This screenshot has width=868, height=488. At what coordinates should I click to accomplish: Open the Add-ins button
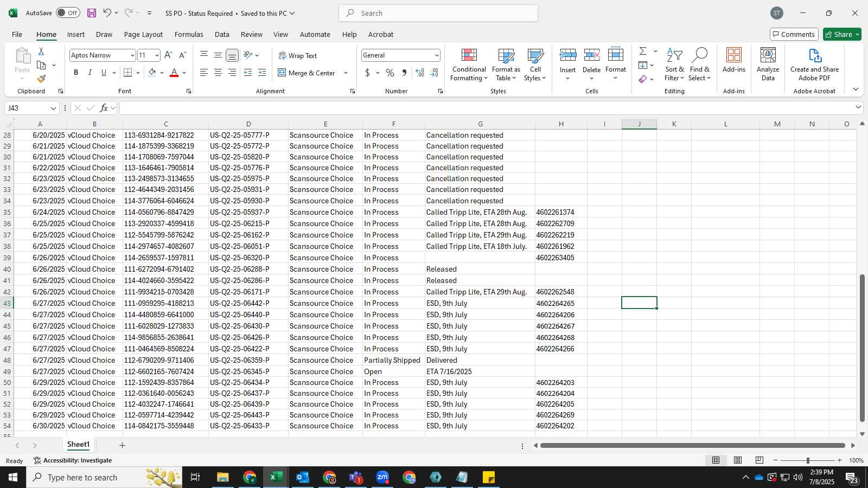[734, 60]
